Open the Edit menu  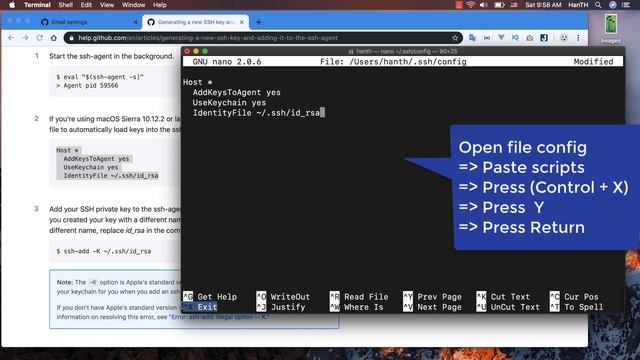click(x=86, y=5)
